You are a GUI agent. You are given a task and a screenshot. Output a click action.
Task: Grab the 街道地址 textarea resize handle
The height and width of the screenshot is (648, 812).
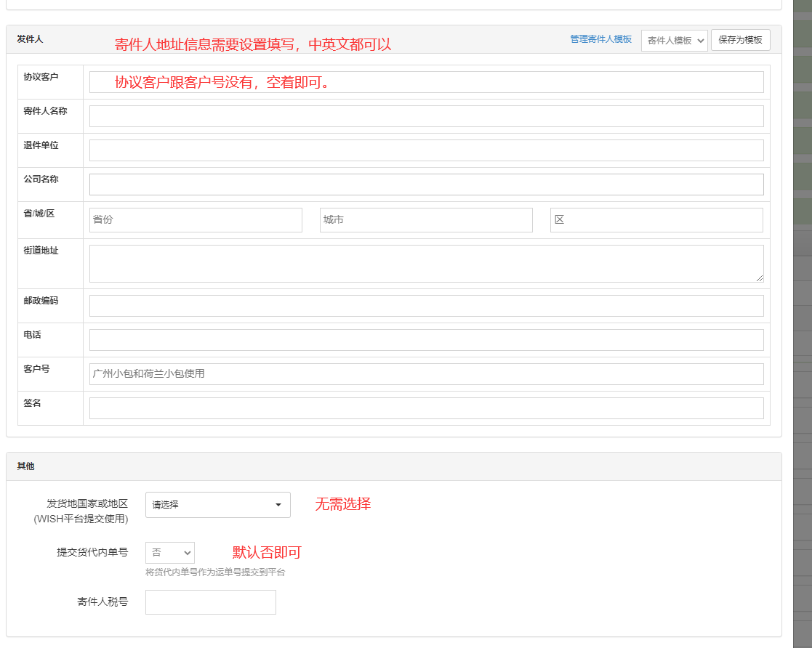(760, 278)
